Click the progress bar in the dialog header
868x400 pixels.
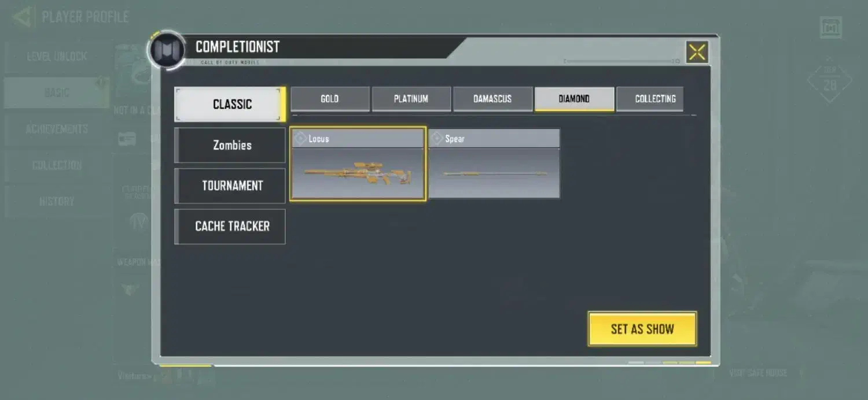[622, 61]
